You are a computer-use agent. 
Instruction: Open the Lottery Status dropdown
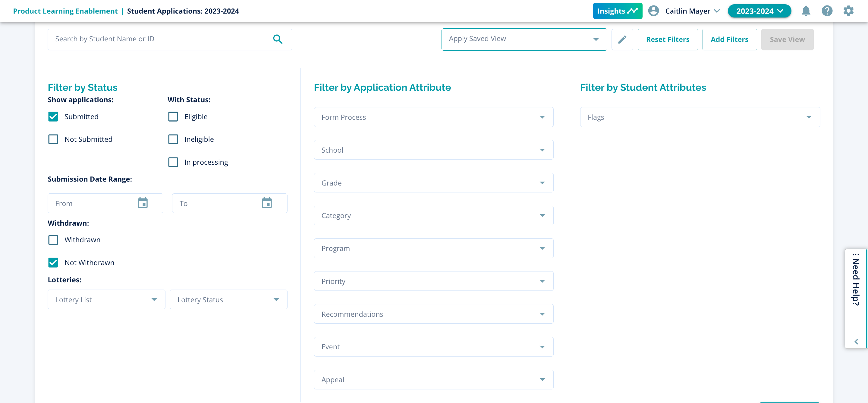pos(228,300)
